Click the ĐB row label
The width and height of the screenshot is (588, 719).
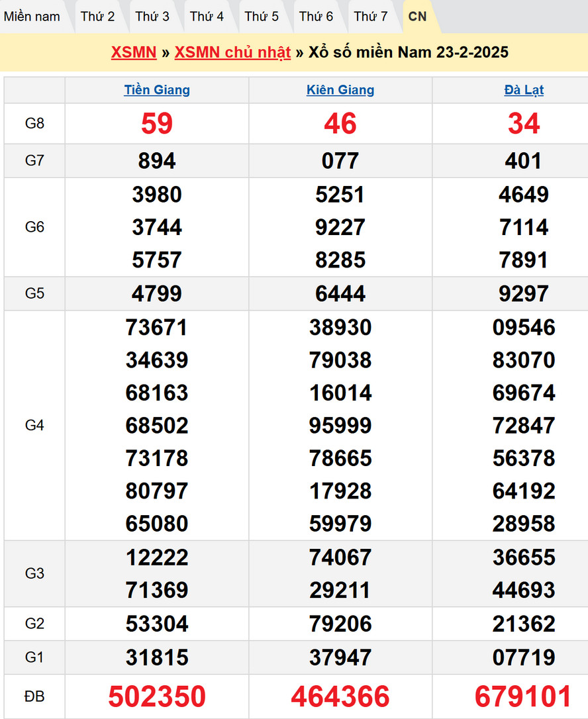point(34,696)
